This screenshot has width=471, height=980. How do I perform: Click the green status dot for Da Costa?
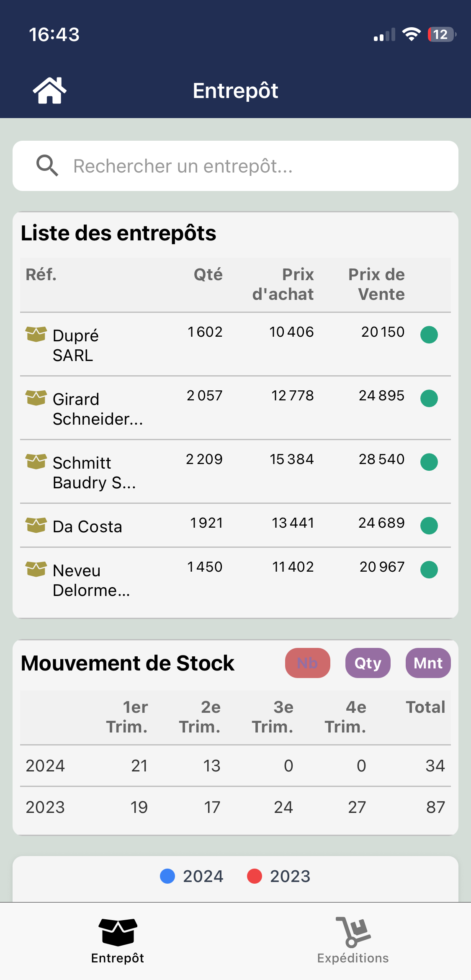click(x=429, y=526)
